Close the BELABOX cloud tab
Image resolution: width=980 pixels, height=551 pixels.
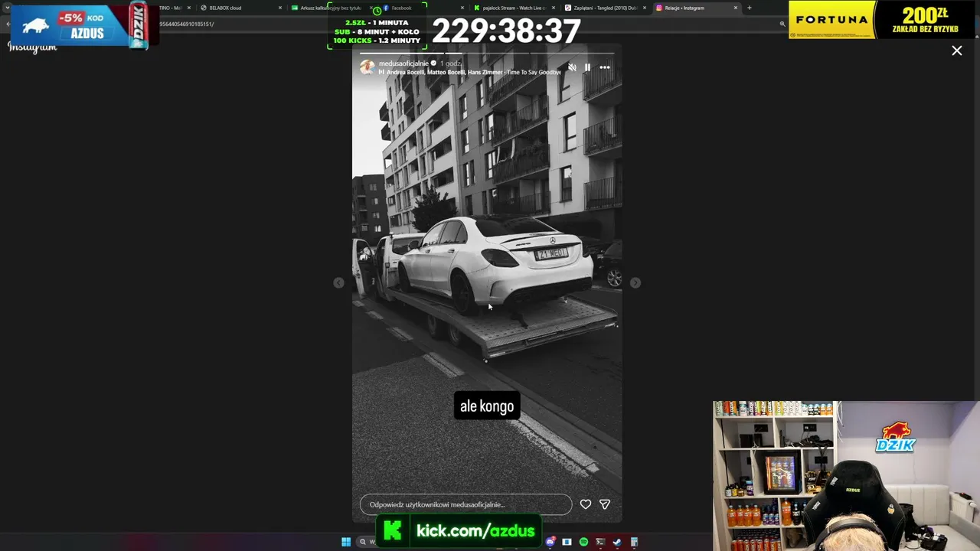click(280, 8)
